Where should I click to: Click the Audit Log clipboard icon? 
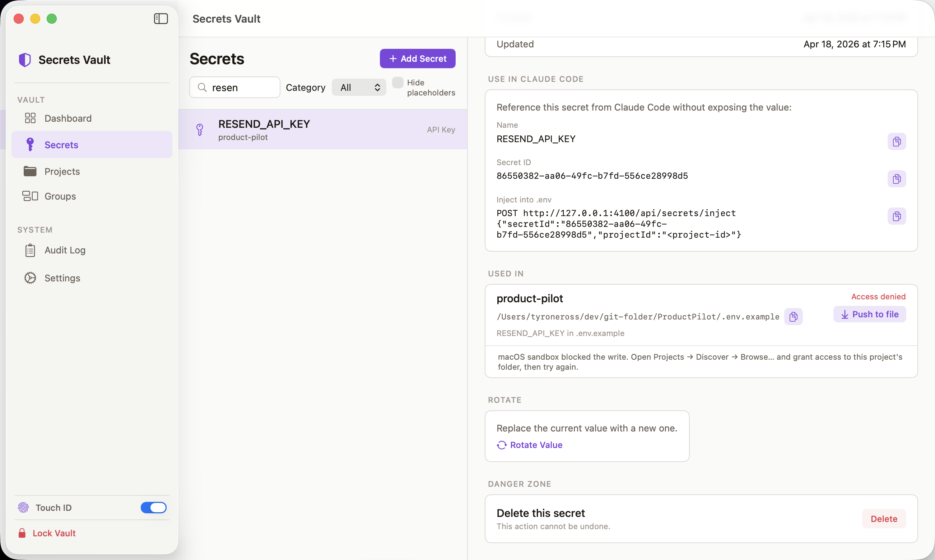(30, 250)
